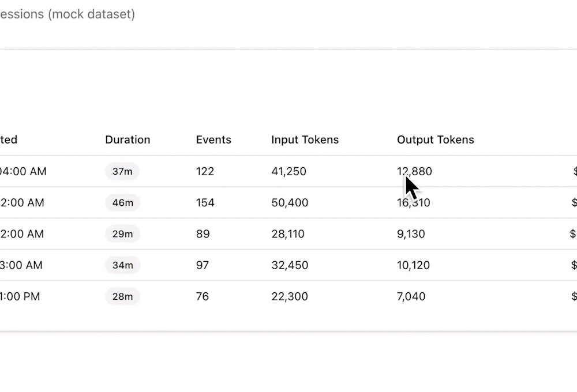
Task: Open the row with 154 events
Action: [288, 202]
